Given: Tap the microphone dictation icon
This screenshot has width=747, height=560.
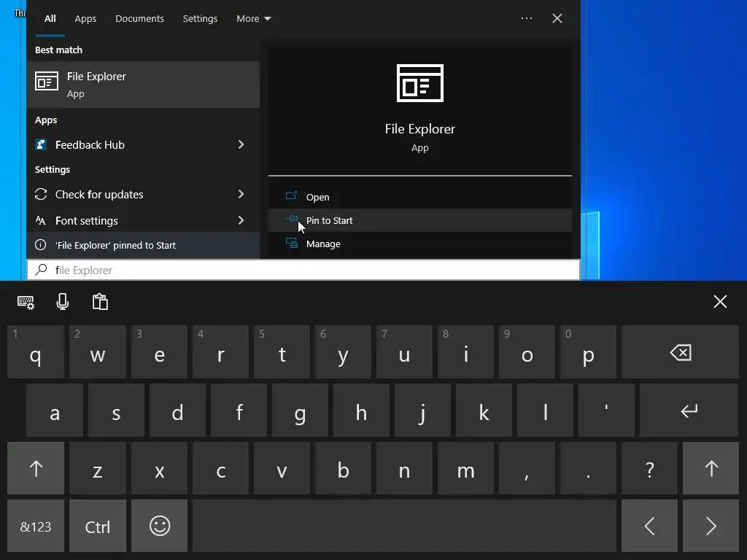Looking at the screenshot, I should coord(63,302).
